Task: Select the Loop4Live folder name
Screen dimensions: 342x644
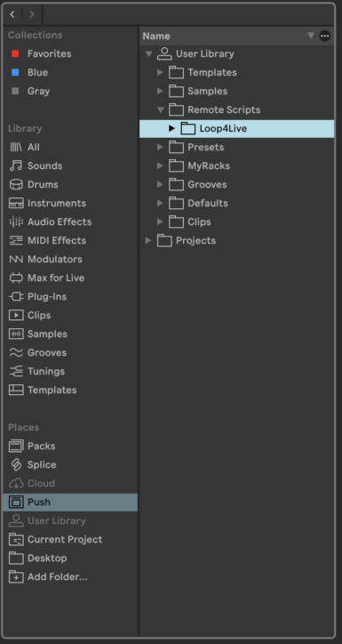Action: pos(223,129)
